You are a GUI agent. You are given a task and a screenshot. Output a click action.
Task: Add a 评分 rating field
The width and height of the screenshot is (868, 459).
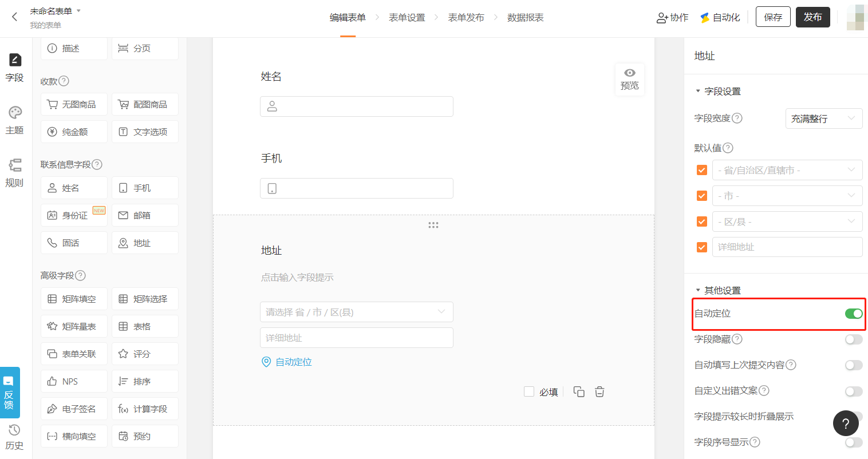(x=145, y=354)
